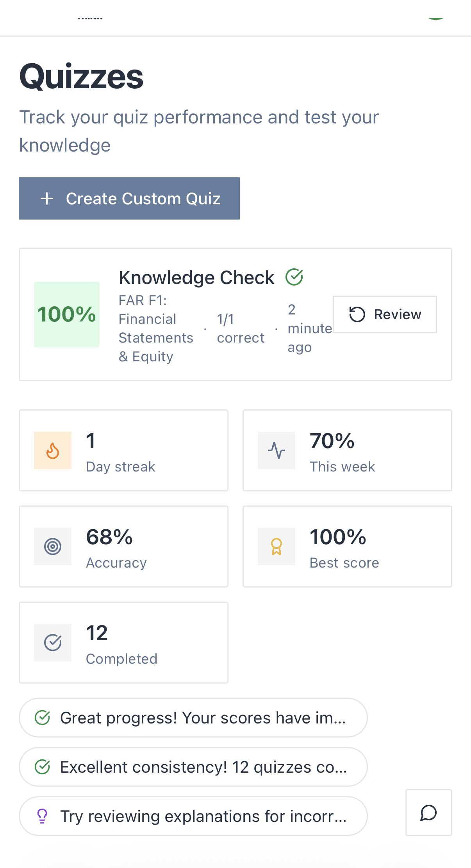Click the app logo in the header

pos(90,18)
